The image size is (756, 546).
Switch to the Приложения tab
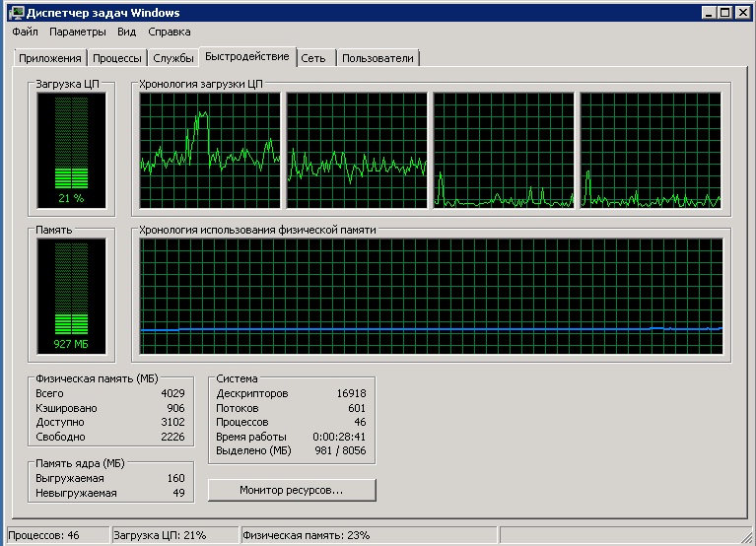pos(50,58)
